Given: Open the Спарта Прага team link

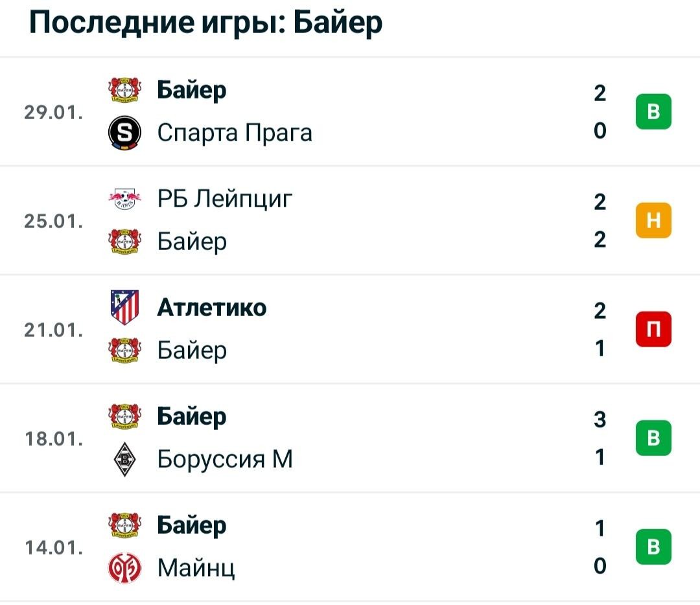Looking at the screenshot, I should click(235, 133).
